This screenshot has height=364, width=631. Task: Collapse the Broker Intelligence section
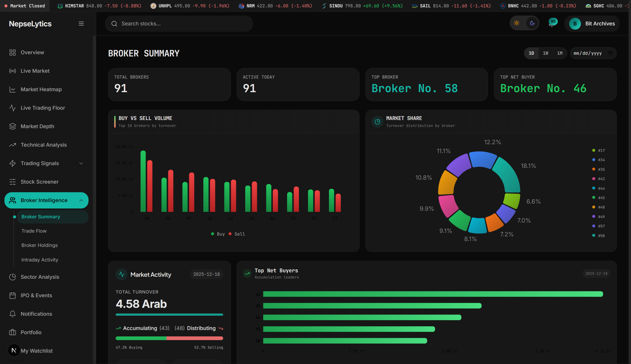click(81, 200)
